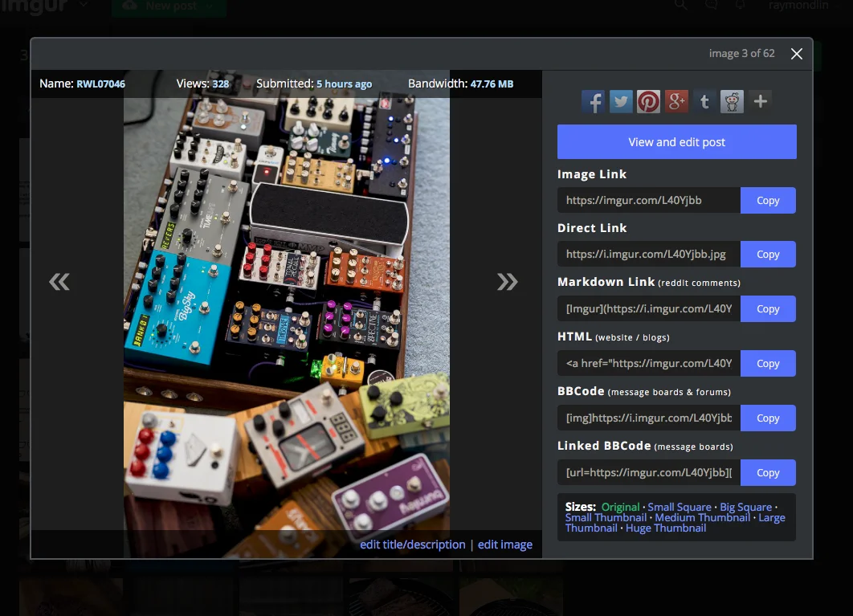Open more sharing options with the plus icon
This screenshot has width=853, height=616.
761,101
